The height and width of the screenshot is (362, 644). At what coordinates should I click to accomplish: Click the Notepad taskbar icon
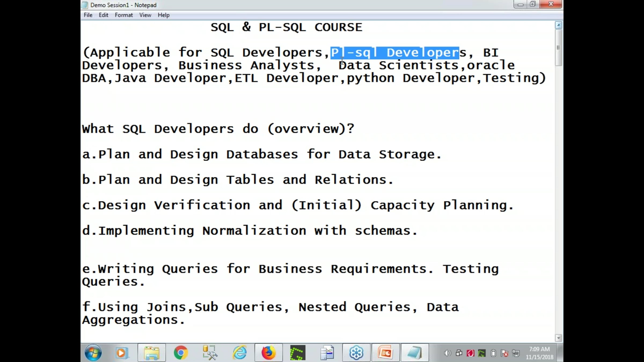coord(415,353)
